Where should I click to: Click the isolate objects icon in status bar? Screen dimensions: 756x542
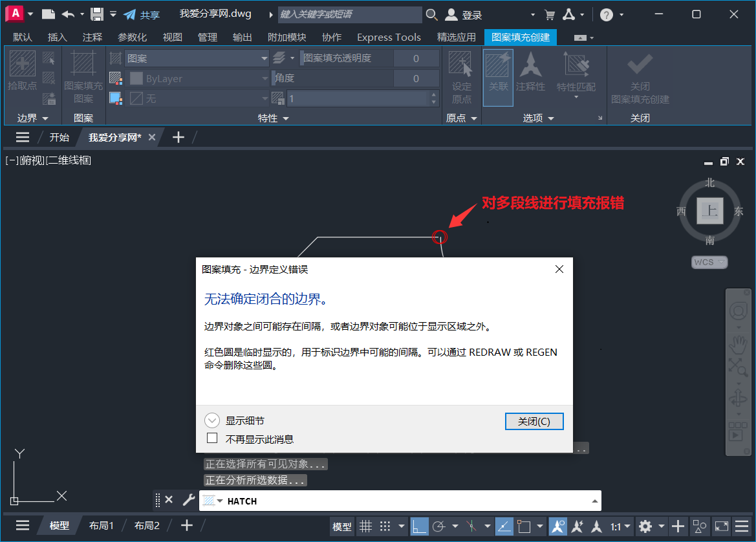(699, 526)
